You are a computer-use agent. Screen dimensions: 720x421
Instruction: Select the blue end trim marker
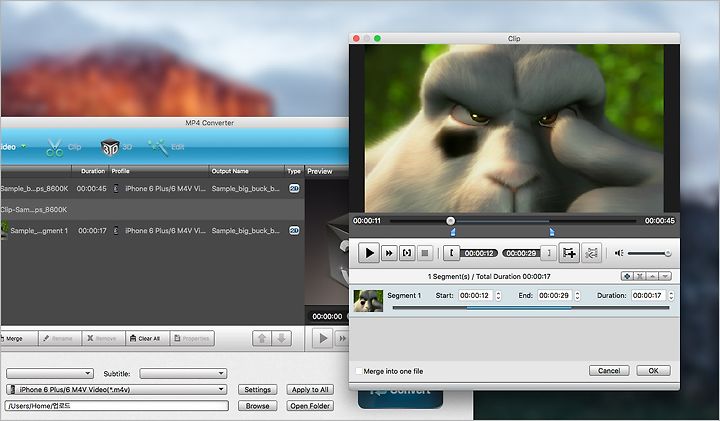(551, 232)
